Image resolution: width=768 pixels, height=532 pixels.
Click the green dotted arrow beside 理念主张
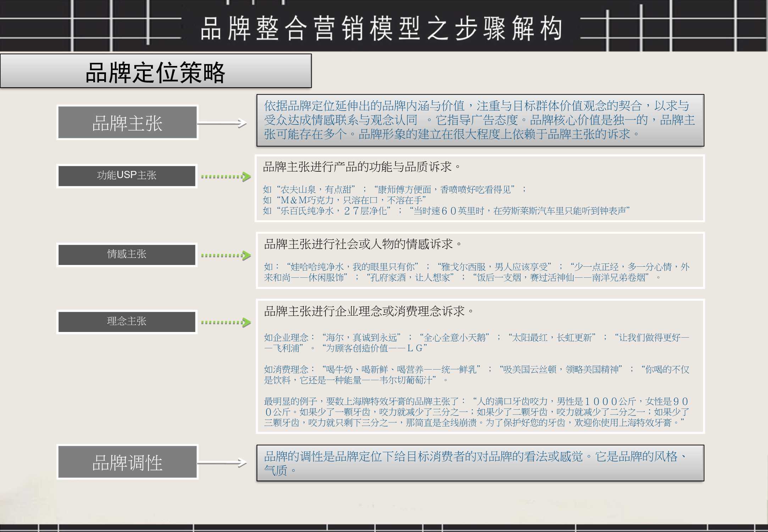pyautogui.click(x=226, y=322)
